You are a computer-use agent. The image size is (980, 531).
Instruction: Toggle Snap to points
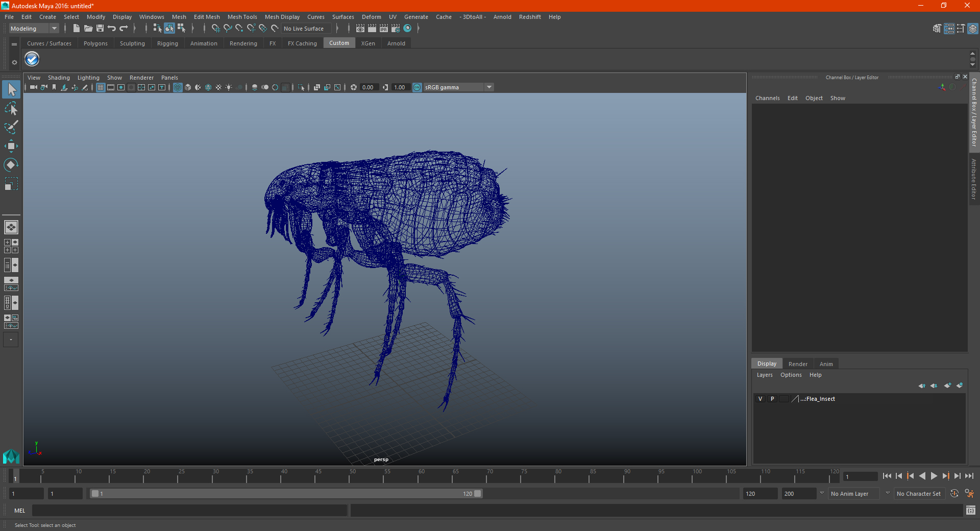[239, 29]
